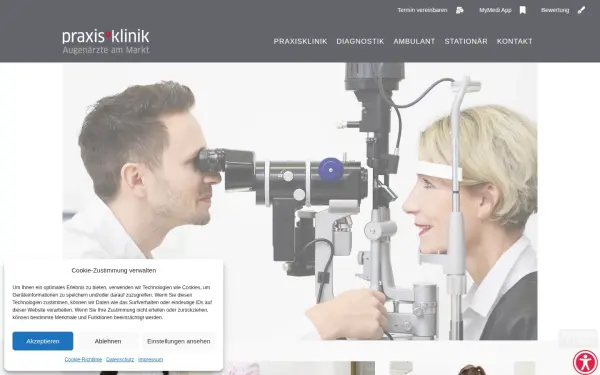Open the STATIONÄR menu
The image size is (600, 375).
(466, 41)
